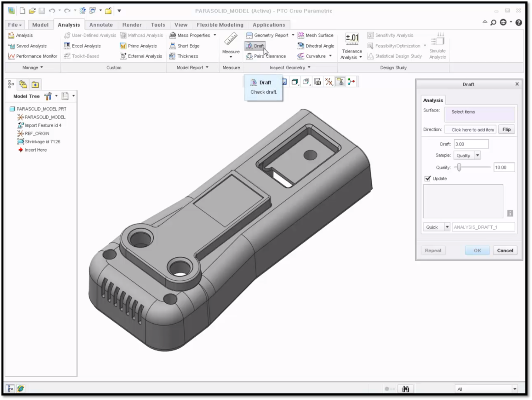Switch to the View tab
This screenshot has height=400, width=532.
point(181,25)
